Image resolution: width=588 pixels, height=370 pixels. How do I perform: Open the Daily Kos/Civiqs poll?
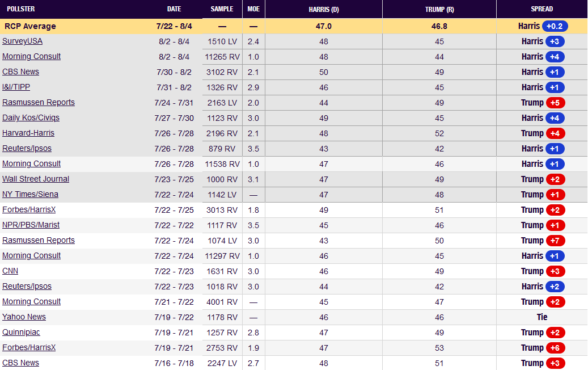pyautogui.click(x=31, y=118)
